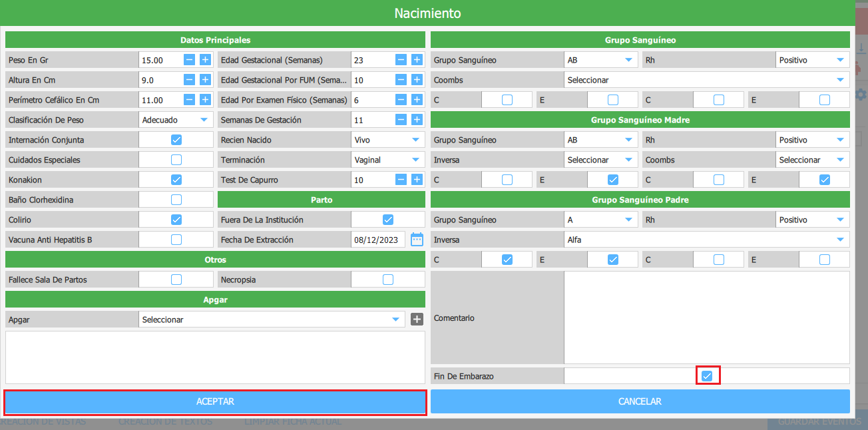This screenshot has height=430, width=868.
Task: Click in Comentario text area
Action: pos(707,318)
